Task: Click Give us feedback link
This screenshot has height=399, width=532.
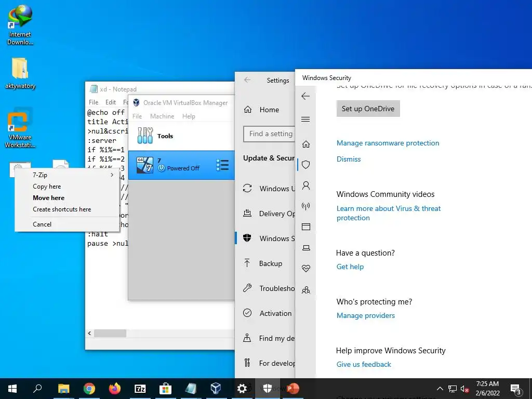Action: pyautogui.click(x=364, y=364)
